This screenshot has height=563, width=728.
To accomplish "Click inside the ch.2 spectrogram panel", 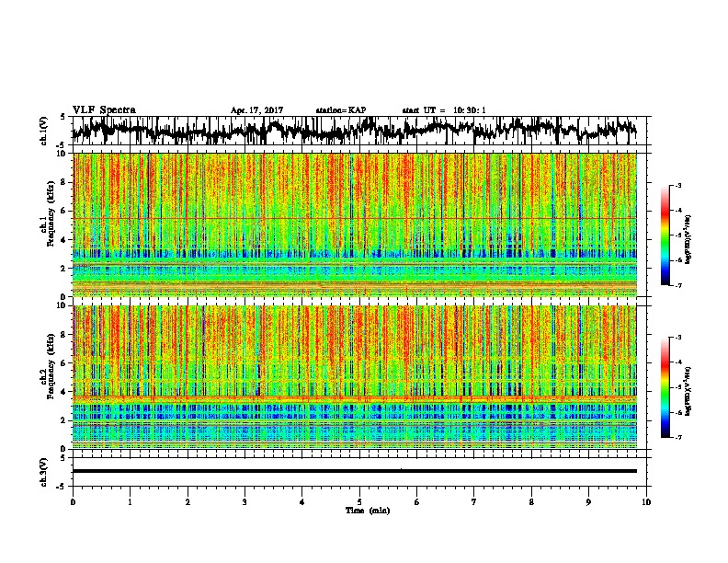I will click(x=355, y=377).
